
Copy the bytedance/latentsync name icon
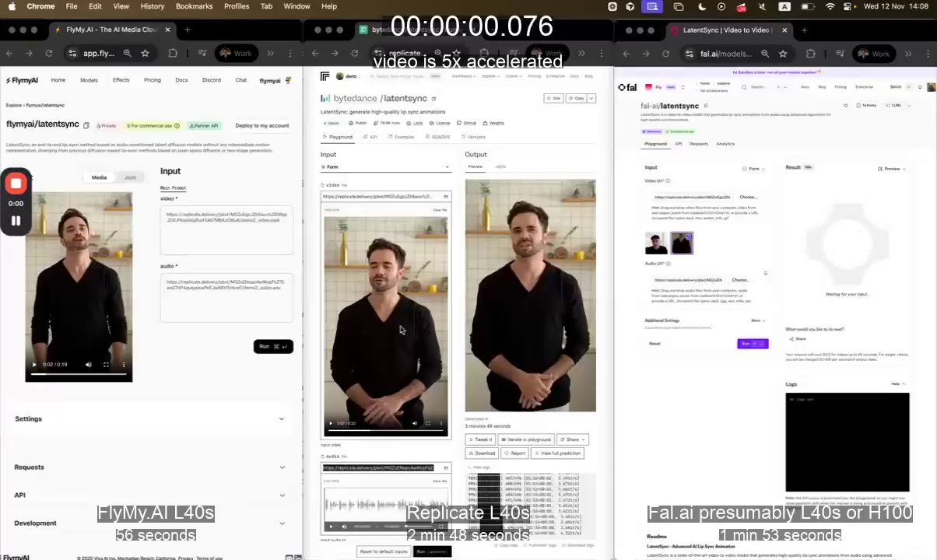tap(433, 99)
